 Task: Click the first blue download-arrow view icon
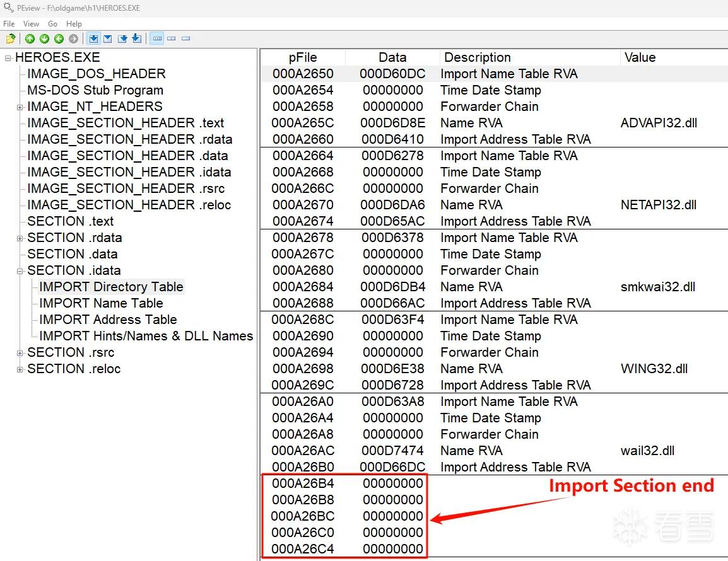coord(93,38)
